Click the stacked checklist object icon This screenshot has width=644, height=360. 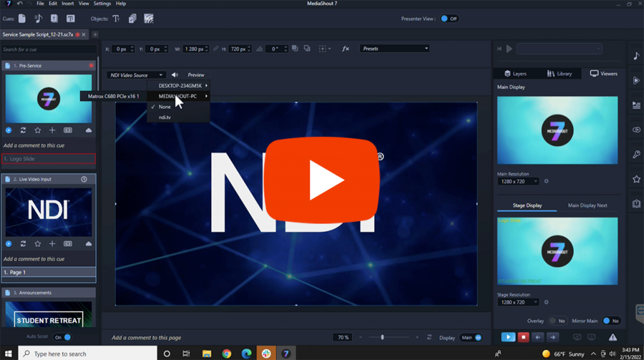[132, 18]
